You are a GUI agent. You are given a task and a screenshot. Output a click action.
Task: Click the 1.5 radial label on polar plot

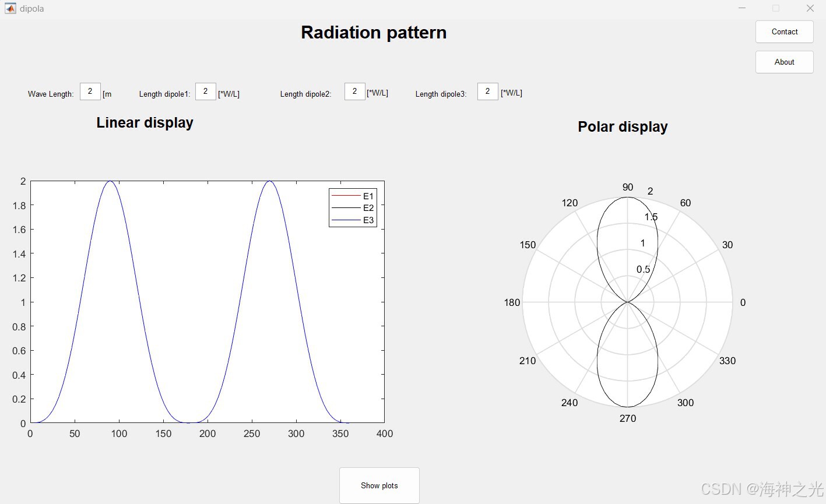[x=651, y=217]
